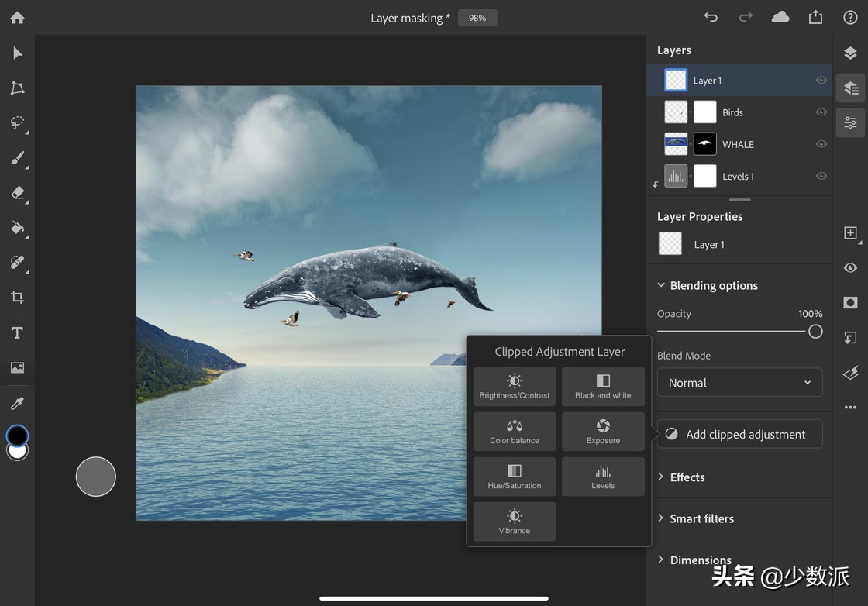Select the Eraser tool
Image resolution: width=868 pixels, height=606 pixels.
pos(16,193)
